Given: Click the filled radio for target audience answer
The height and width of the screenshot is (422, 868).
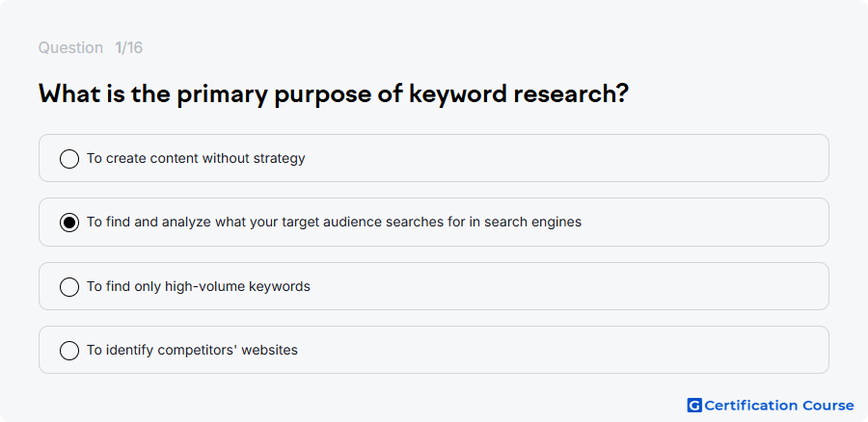Looking at the screenshot, I should [69, 223].
